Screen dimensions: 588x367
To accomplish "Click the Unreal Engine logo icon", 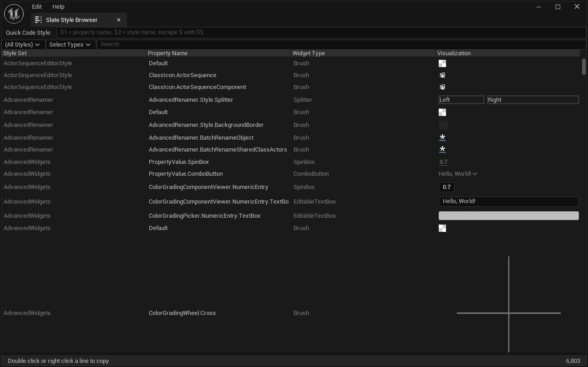I will (x=14, y=14).
